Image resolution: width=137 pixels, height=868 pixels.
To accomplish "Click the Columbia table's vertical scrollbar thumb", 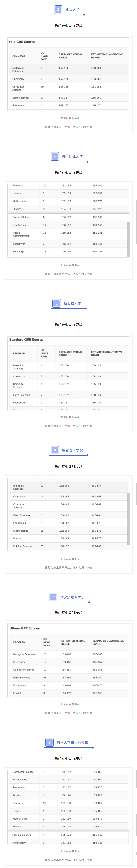I will (x=129, y=239).
